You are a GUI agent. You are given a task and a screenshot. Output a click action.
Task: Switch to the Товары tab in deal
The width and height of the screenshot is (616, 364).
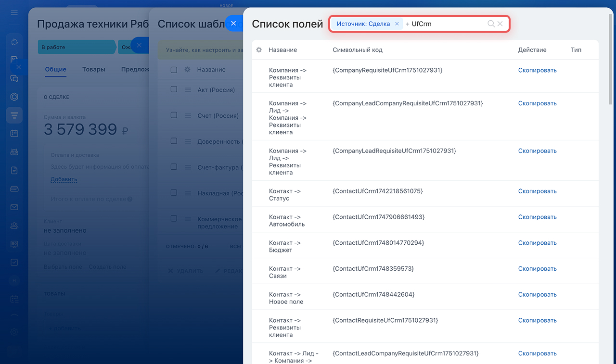point(94,69)
